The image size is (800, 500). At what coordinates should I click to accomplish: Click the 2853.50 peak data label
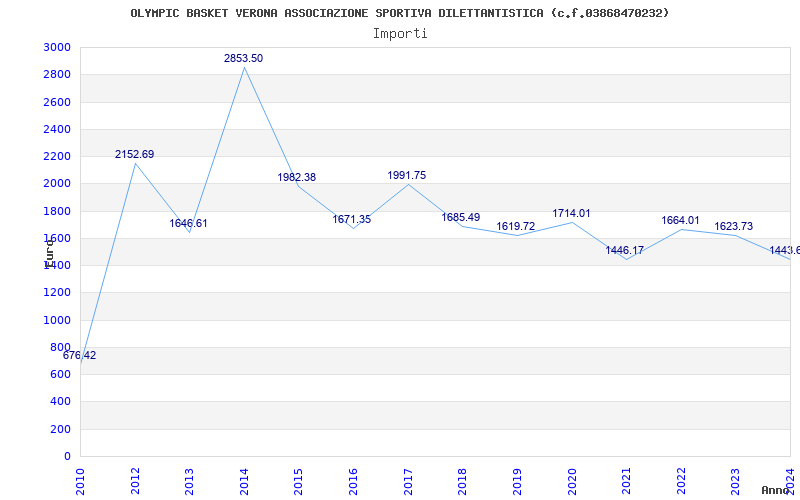point(243,59)
